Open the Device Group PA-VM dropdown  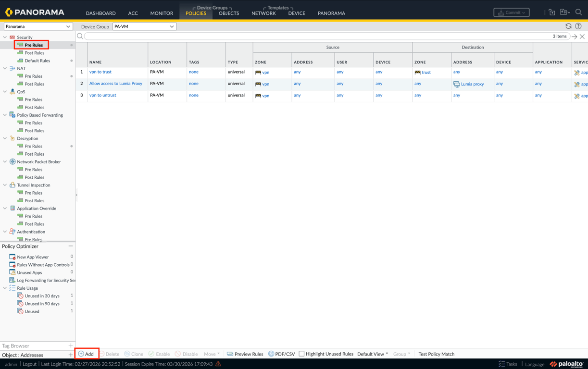click(144, 26)
